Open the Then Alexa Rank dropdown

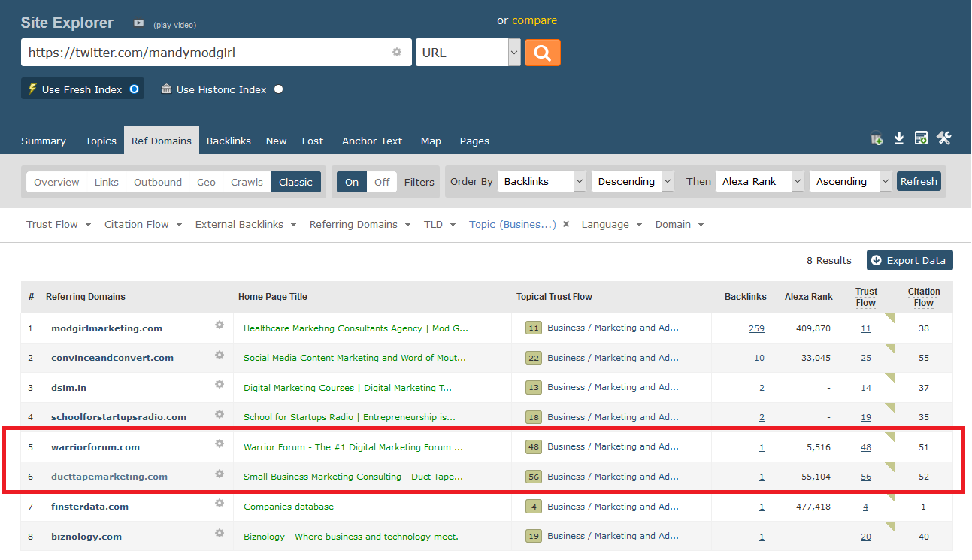[x=759, y=181]
